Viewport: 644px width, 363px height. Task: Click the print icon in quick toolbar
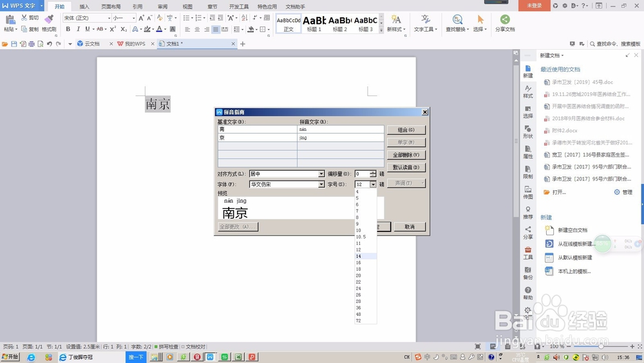(x=32, y=44)
